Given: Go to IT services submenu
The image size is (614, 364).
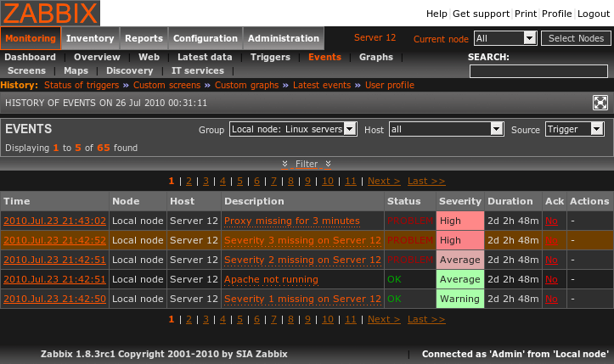Looking at the screenshot, I should (198, 70).
